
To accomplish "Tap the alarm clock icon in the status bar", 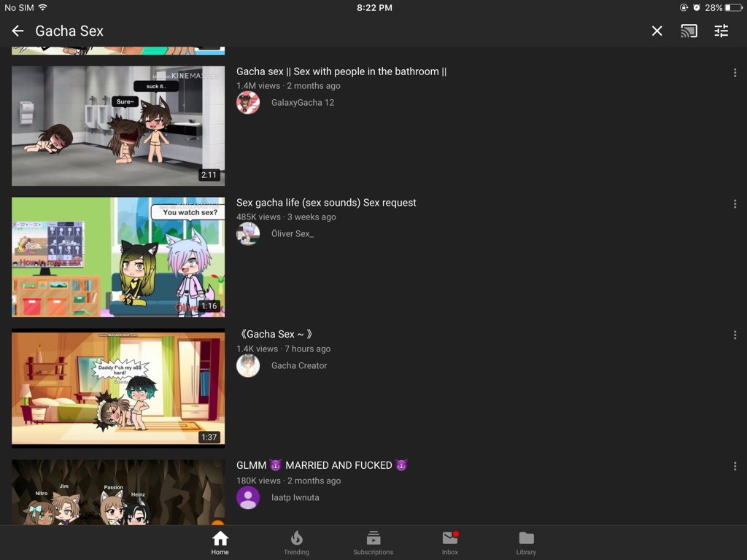I will click(x=697, y=7).
